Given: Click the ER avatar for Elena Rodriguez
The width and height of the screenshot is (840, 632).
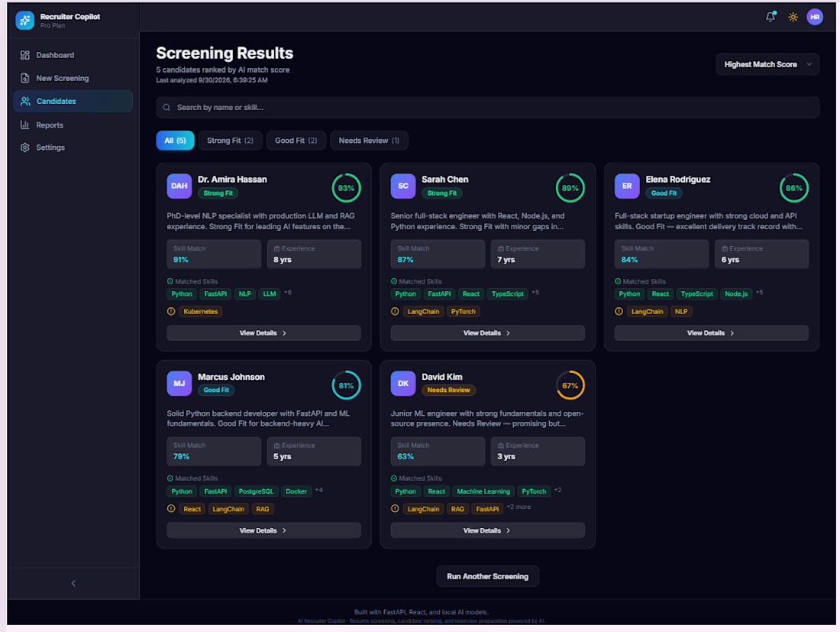Looking at the screenshot, I should (627, 186).
